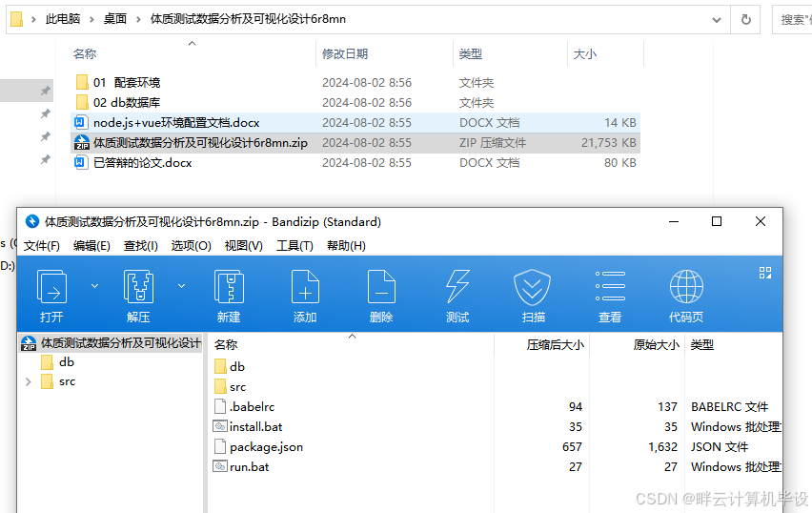Open the dropdown arrow next to 打开
The width and height of the screenshot is (812, 513).
(94, 285)
